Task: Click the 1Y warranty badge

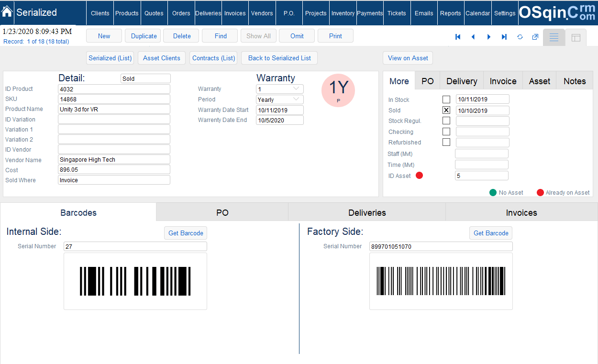Action: [x=338, y=90]
